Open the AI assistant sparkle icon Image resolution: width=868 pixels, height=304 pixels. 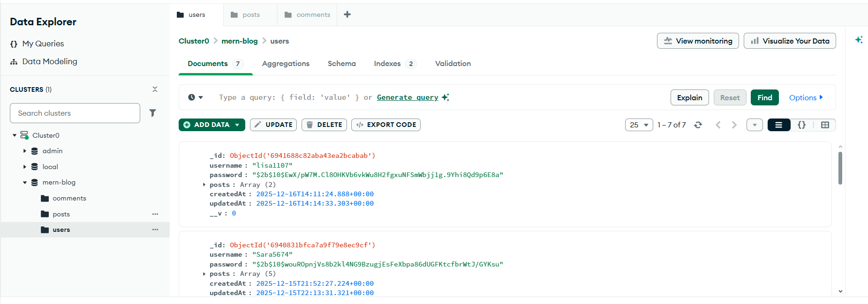[x=859, y=40]
